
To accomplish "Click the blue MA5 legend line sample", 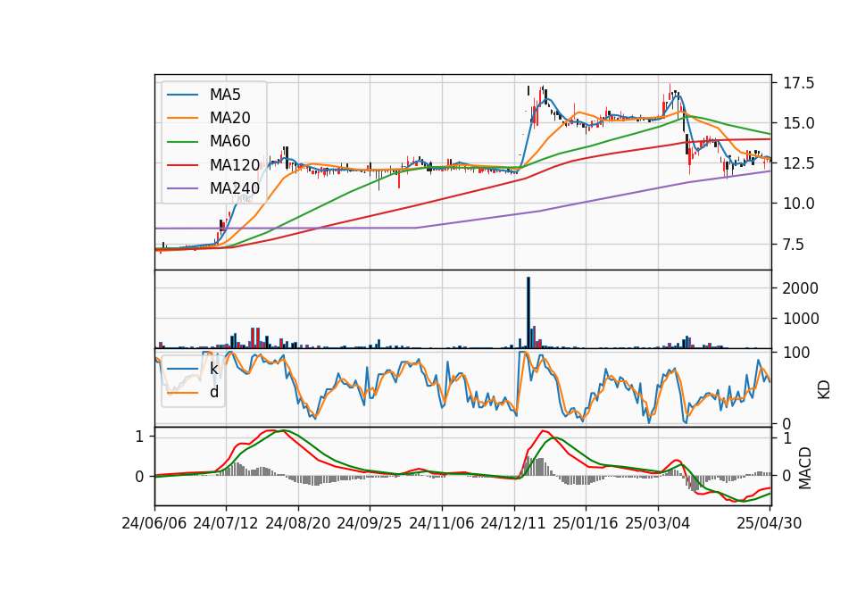I will tap(182, 96).
